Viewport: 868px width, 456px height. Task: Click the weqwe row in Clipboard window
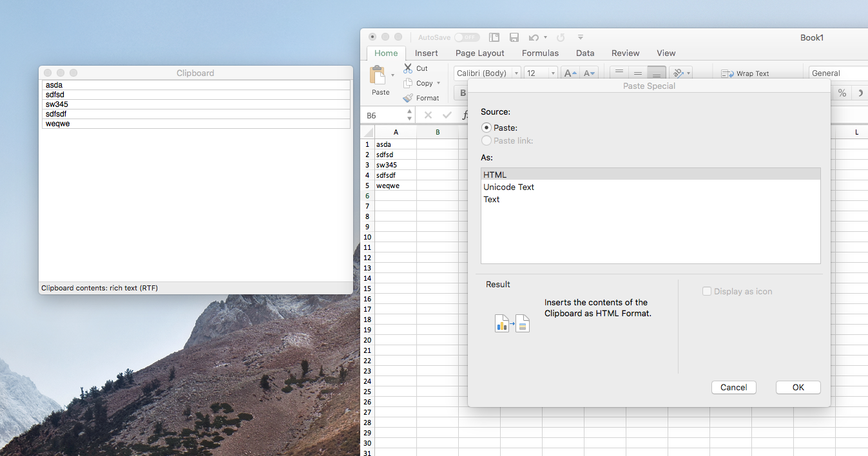[196, 124]
